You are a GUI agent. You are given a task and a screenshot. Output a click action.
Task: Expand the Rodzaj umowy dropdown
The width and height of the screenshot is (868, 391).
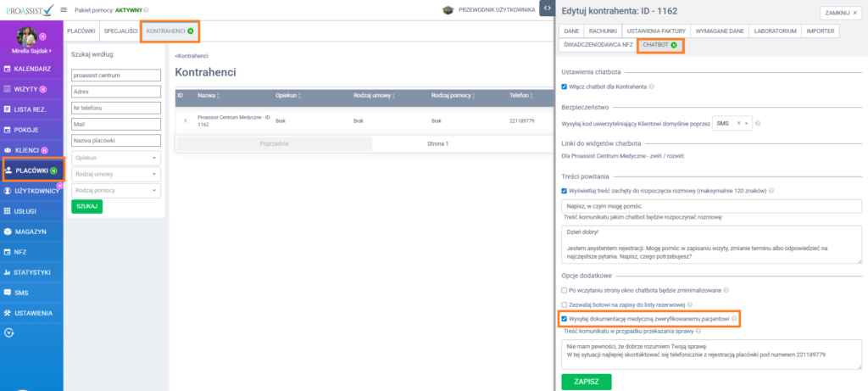[x=115, y=174]
